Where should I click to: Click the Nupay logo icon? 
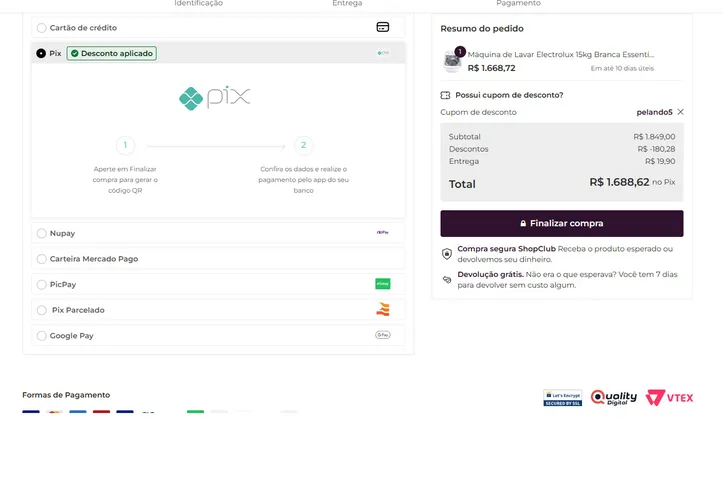click(383, 232)
